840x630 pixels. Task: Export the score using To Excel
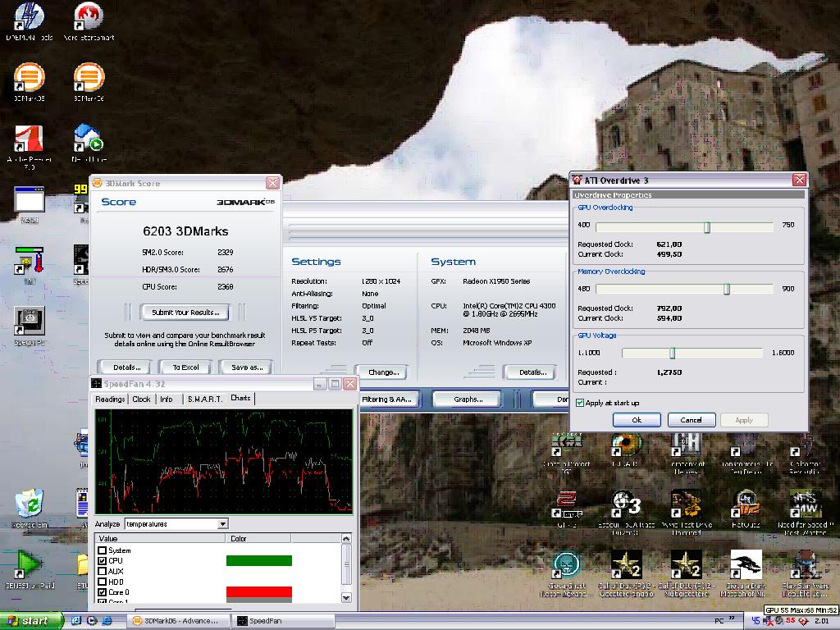186,367
